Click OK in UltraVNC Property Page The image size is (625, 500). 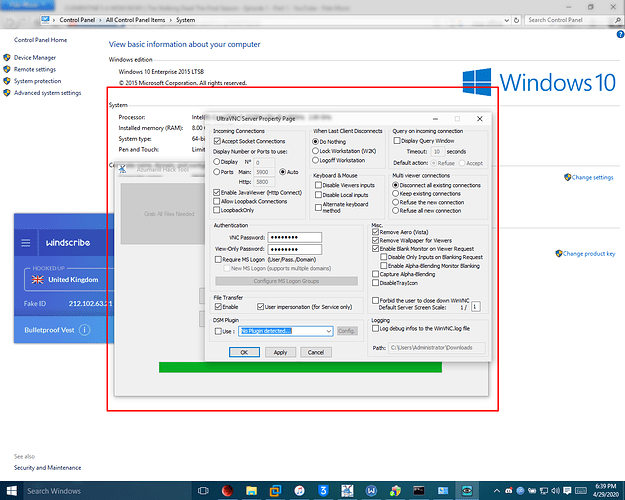click(x=244, y=352)
